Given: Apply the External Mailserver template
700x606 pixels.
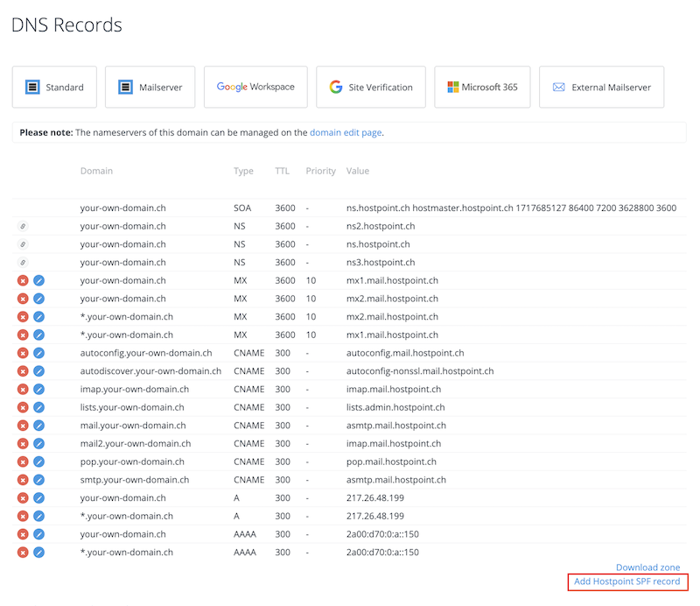Looking at the screenshot, I should (602, 88).
